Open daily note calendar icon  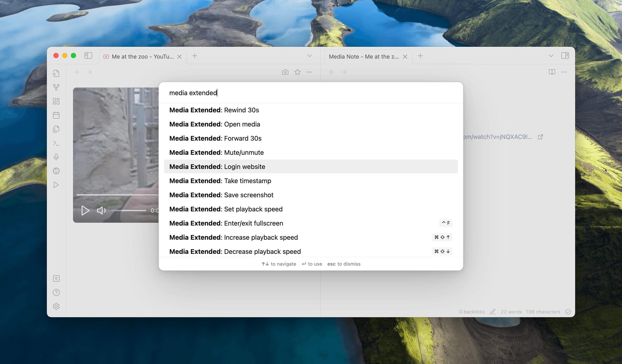coord(56,115)
